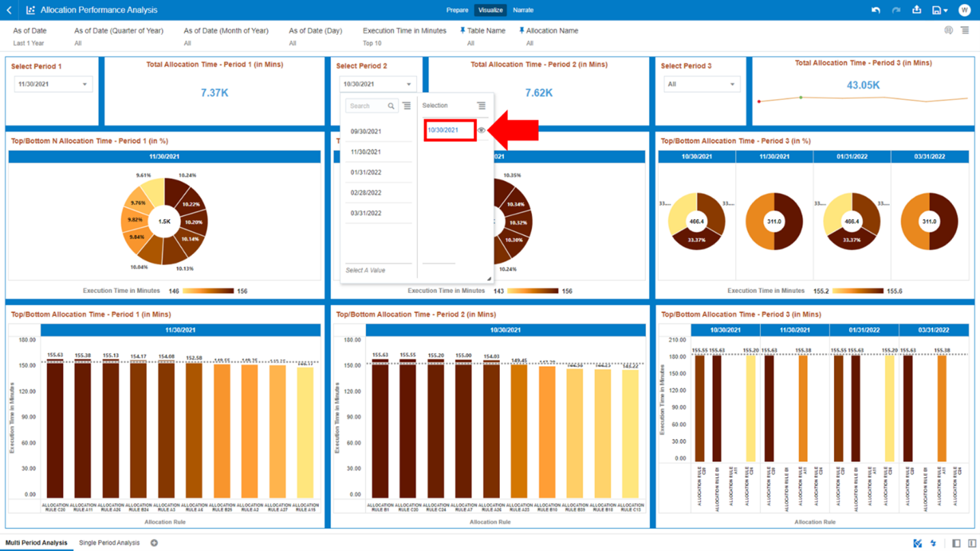Click the 7.62K total for Period 2

(x=539, y=93)
